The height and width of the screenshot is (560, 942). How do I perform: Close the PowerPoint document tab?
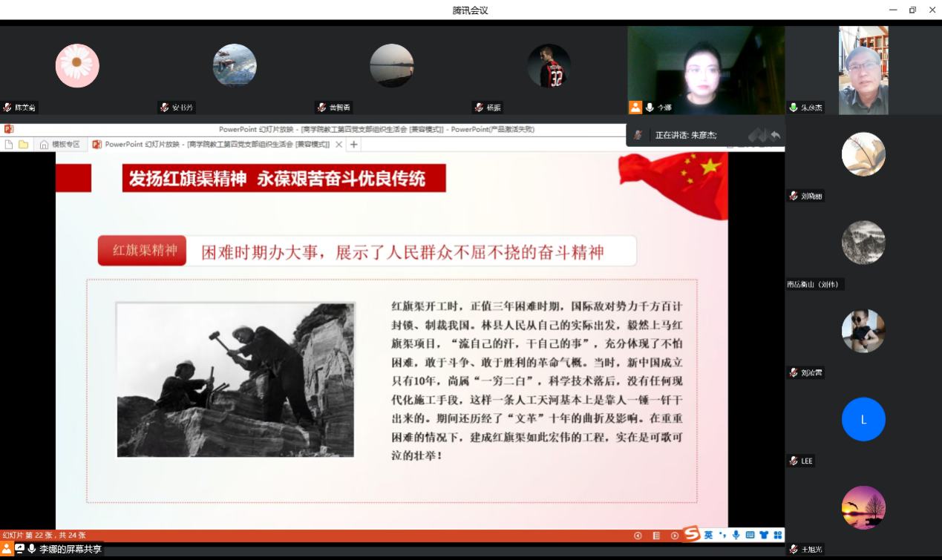(339, 145)
